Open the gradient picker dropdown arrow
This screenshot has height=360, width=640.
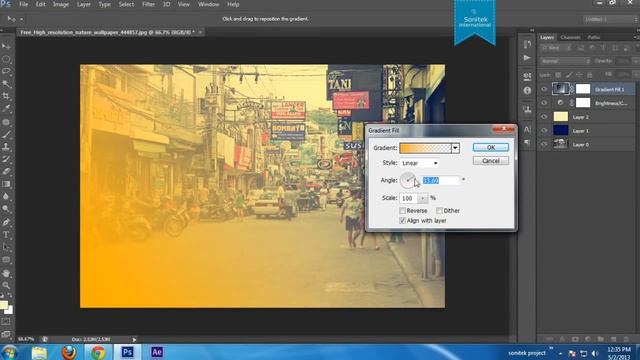tap(455, 148)
